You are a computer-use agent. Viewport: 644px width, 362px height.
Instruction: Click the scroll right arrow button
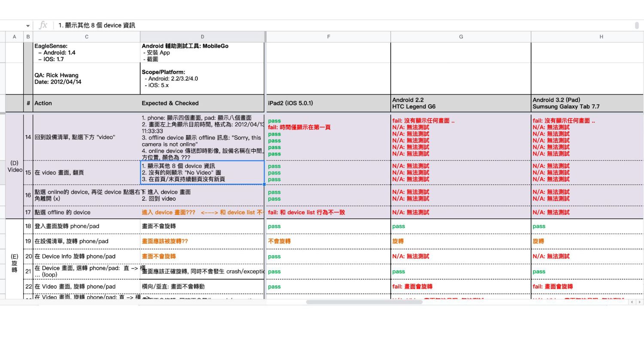pyautogui.click(x=640, y=302)
